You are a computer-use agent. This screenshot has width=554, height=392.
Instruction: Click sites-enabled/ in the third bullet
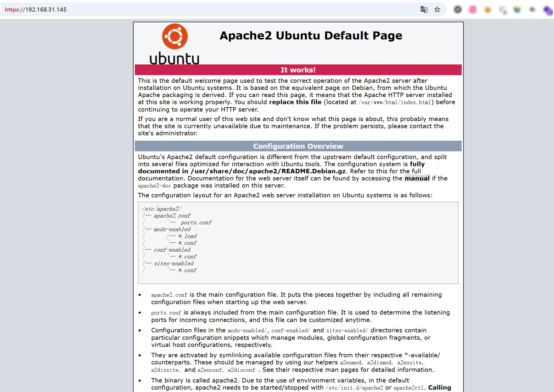coord(347,331)
